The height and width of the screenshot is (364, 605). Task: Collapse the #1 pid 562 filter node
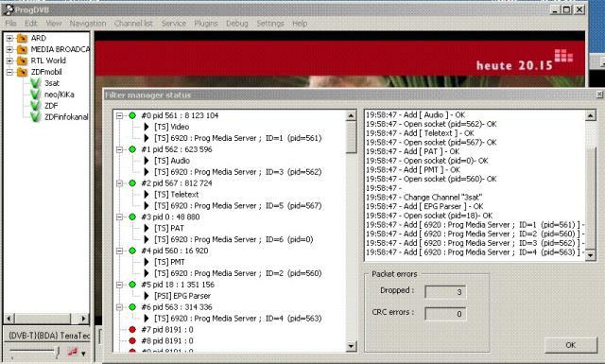click(120, 149)
